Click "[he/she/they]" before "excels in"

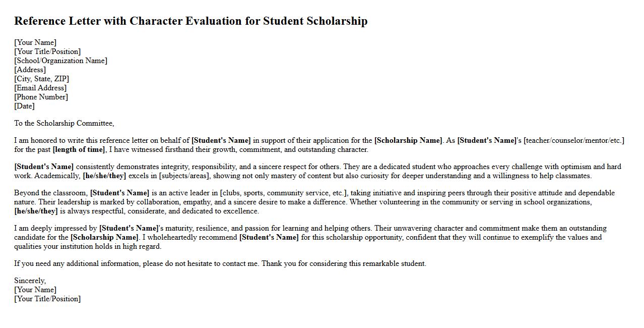[x=104, y=176]
